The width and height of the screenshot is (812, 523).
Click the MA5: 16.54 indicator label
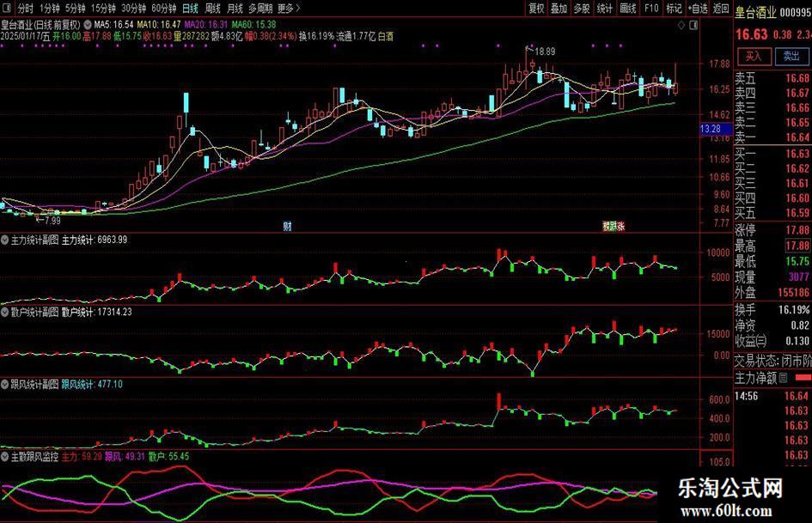pyautogui.click(x=113, y=24)
